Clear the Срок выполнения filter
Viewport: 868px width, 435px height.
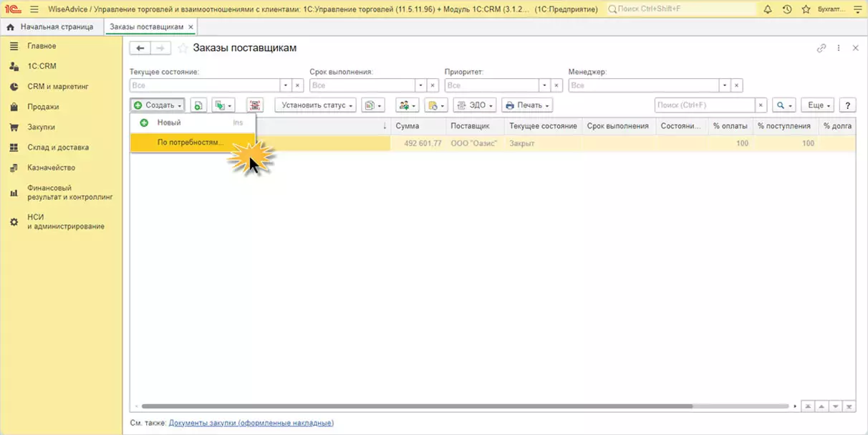(432, 85)
